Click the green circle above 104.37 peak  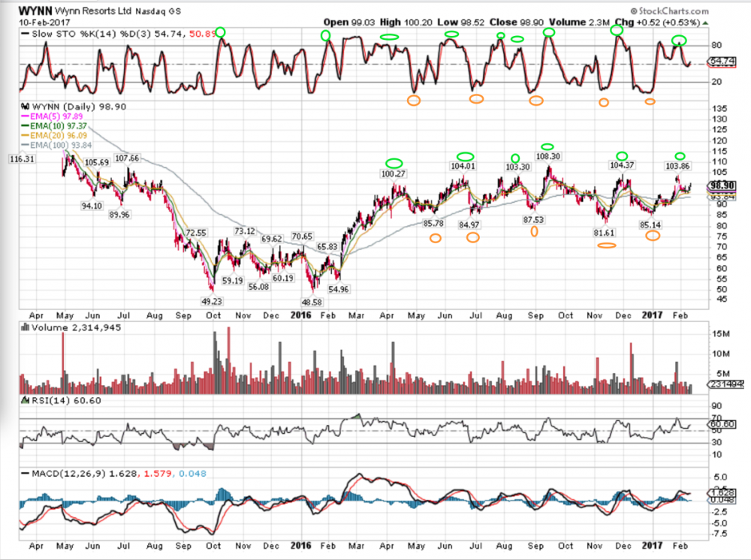621,155
